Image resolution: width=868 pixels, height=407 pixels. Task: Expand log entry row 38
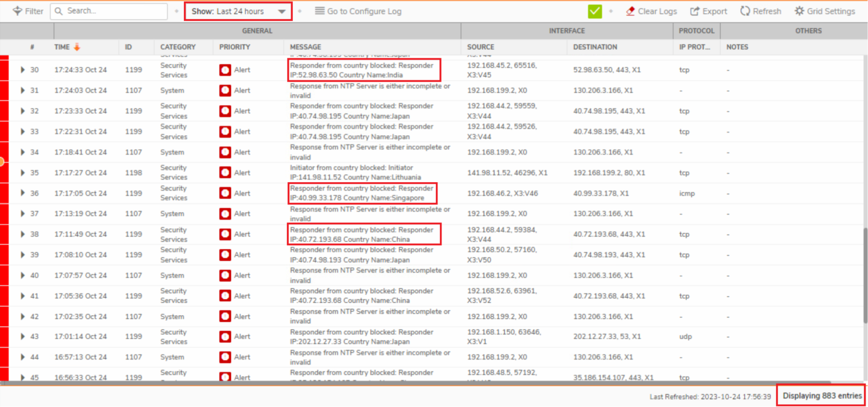click(x=23, y=234)
